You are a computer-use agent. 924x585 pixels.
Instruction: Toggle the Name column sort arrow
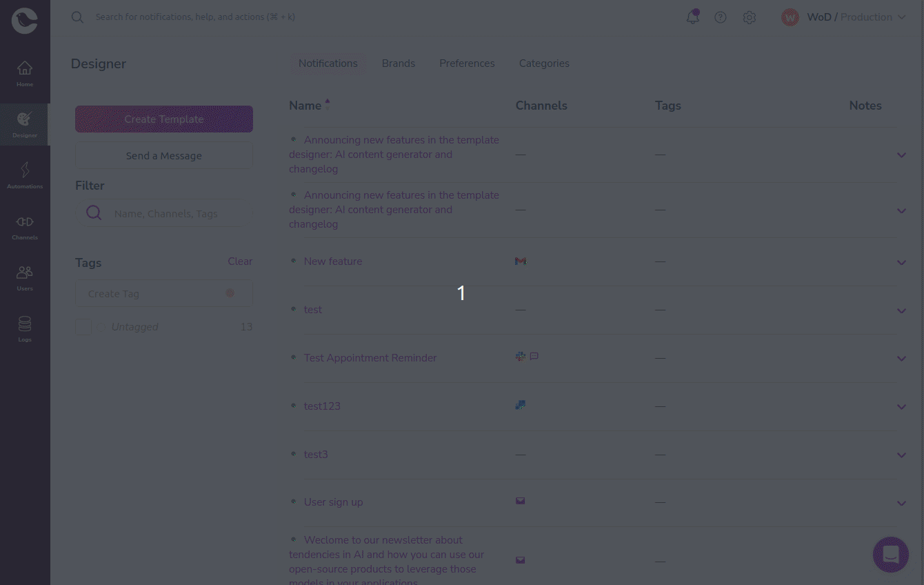(328, 103)
